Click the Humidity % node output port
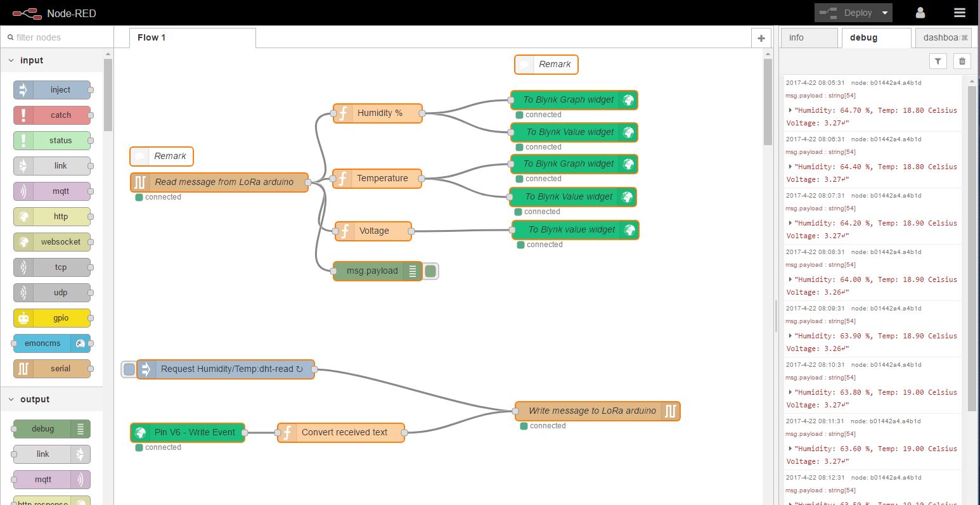The width and height of the screenshot is (980, 505). pos(422,113)
